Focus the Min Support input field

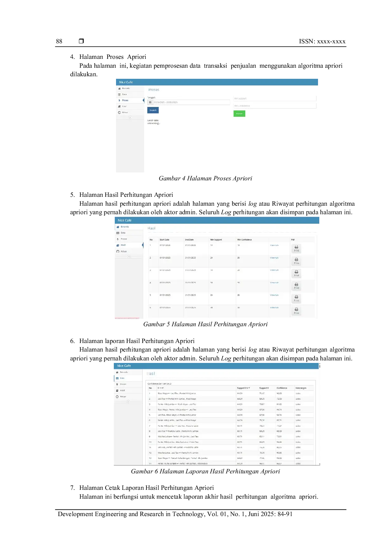275,98
